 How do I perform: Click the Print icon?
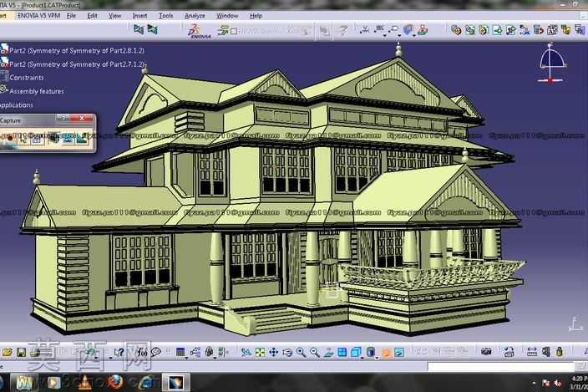tap(35, 352)
